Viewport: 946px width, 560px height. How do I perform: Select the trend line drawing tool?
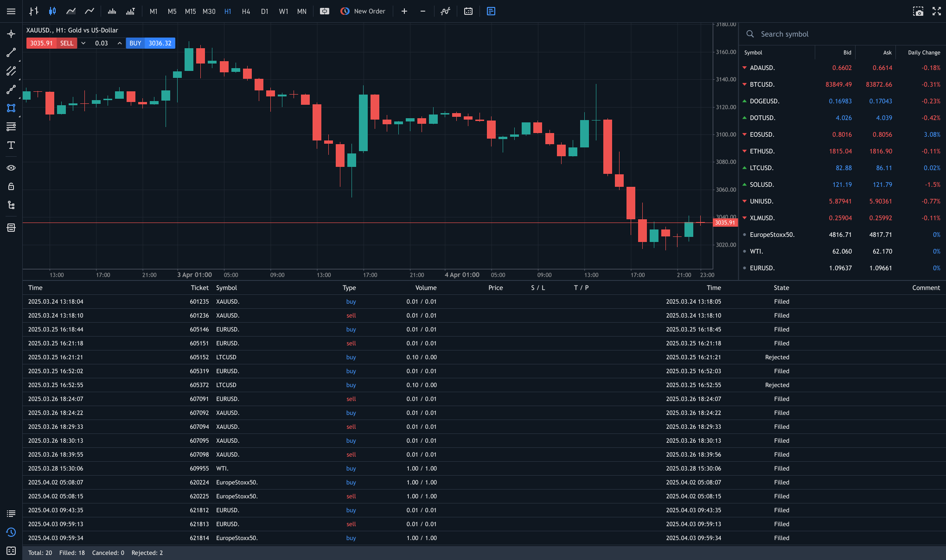(11, 52)
